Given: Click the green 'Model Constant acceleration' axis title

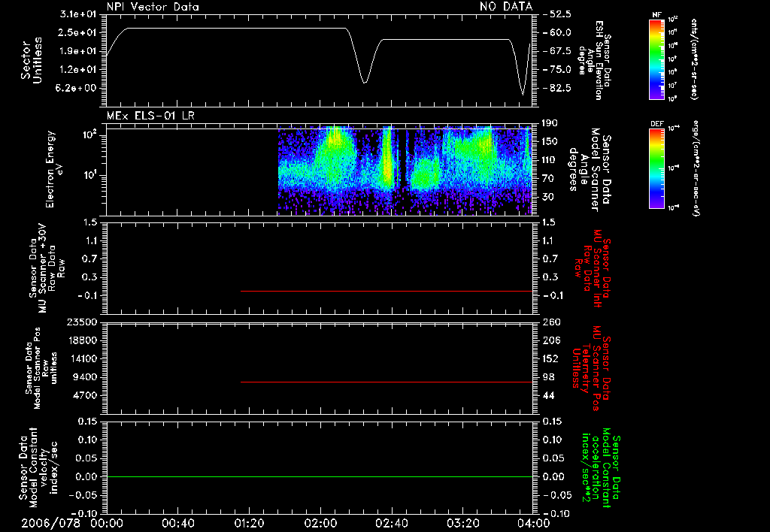Looking at the screenshot, I should pos(601,468).
